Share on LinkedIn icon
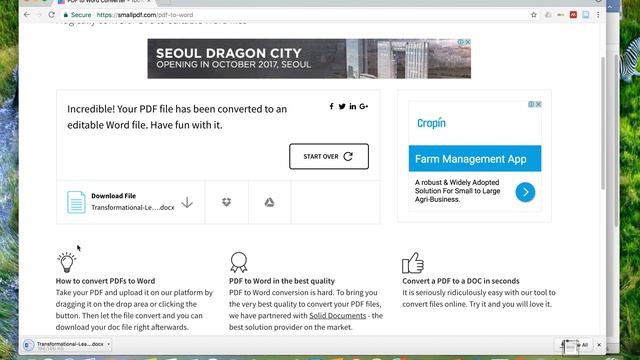Image resolution: width=640 pixels, height=360 pixels. pyautogui.click(x=353, y=106)
